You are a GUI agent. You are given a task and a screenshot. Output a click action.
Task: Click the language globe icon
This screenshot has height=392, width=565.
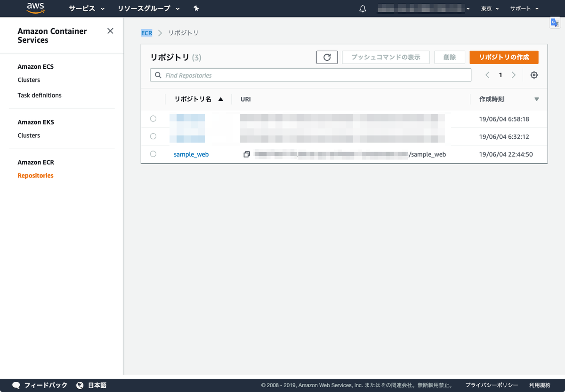80,385
